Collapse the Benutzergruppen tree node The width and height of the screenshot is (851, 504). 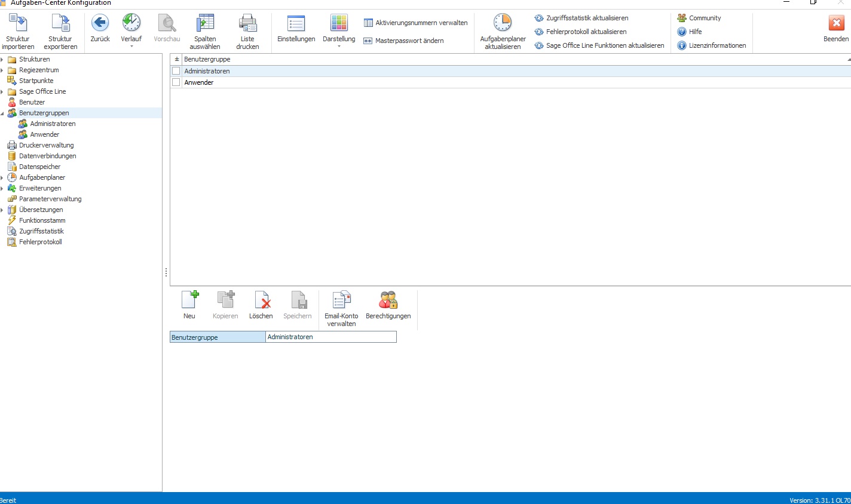(x=2, y=113)
